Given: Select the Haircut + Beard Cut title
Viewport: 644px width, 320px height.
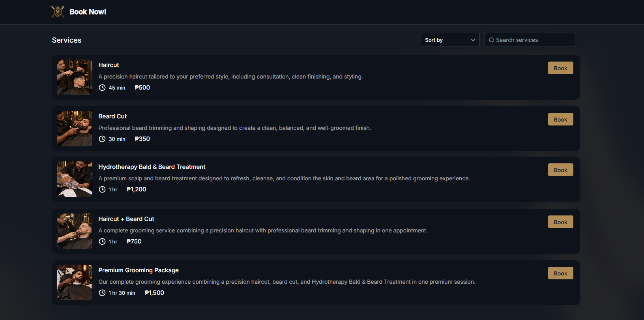Looking at the screenshot, I should (126, 219).
